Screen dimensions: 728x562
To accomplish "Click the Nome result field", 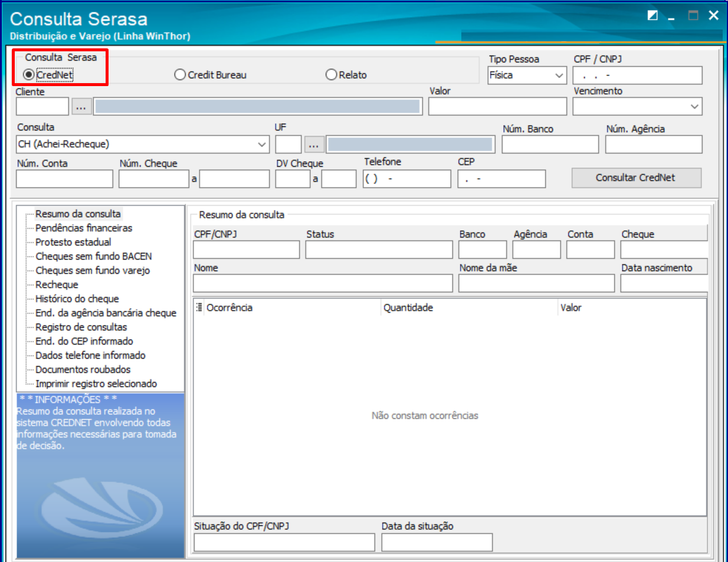I will (x=323, y=284).
